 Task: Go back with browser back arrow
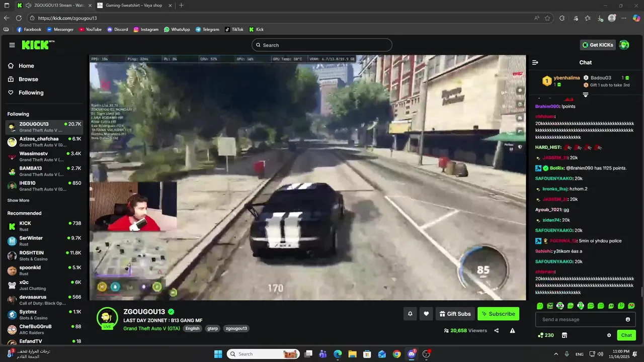(x=7, y=18)
